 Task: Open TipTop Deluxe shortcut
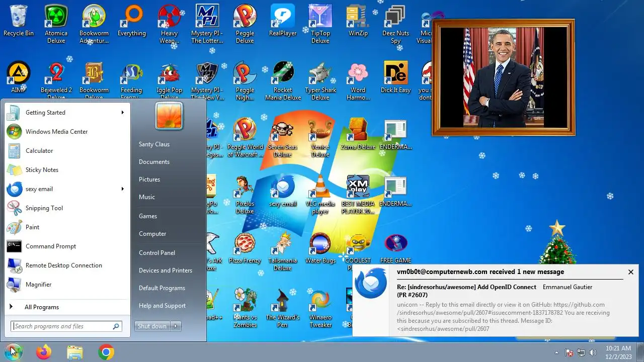pyautogui.click(x=320, y=24)
